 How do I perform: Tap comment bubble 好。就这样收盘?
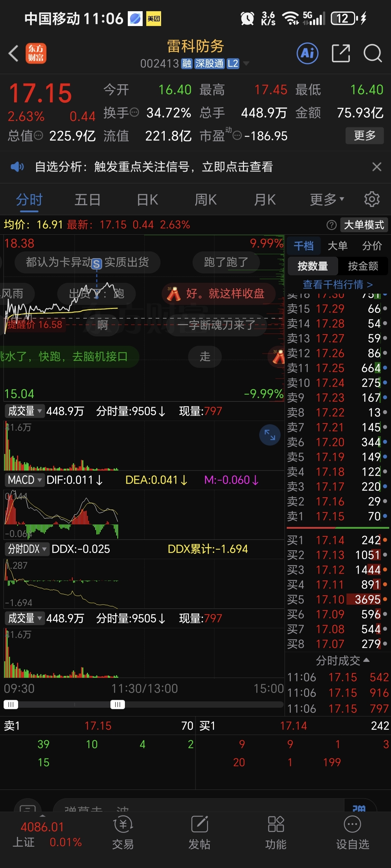coord(218,294)
